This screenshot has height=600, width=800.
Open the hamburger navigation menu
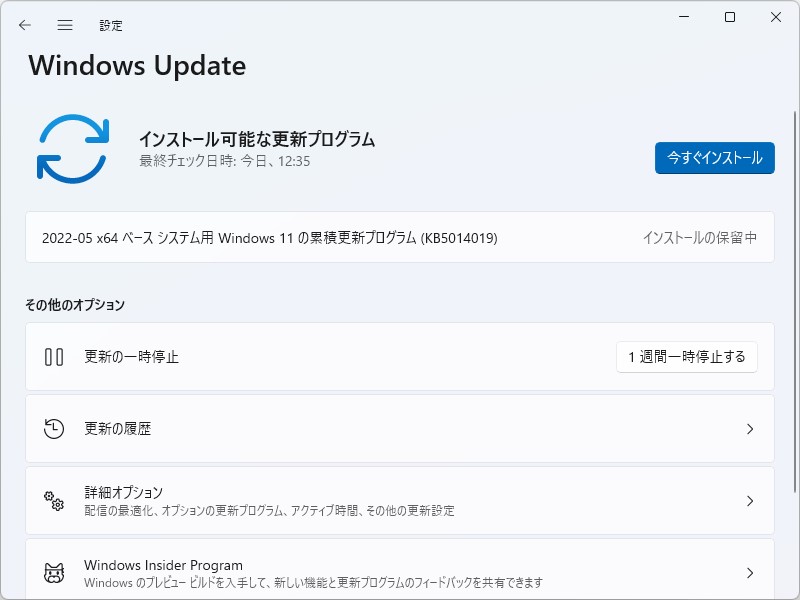point(64,25)
